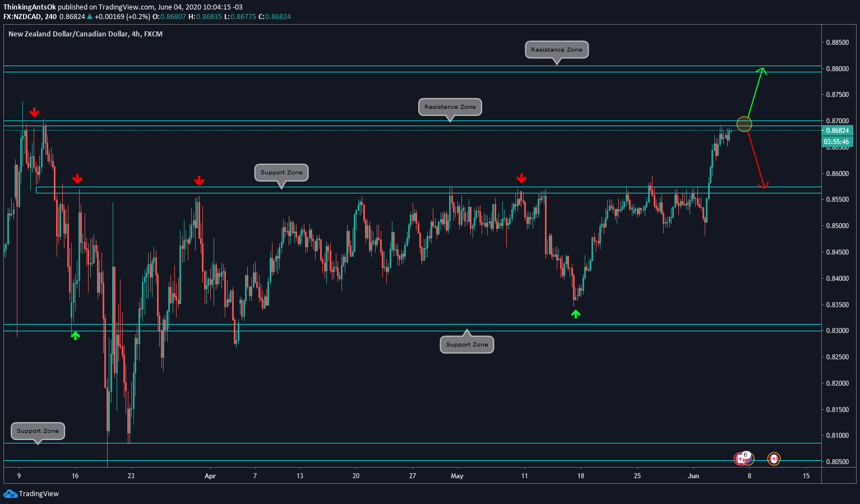Click the 0.80500 price axis label

pos(837,462)
